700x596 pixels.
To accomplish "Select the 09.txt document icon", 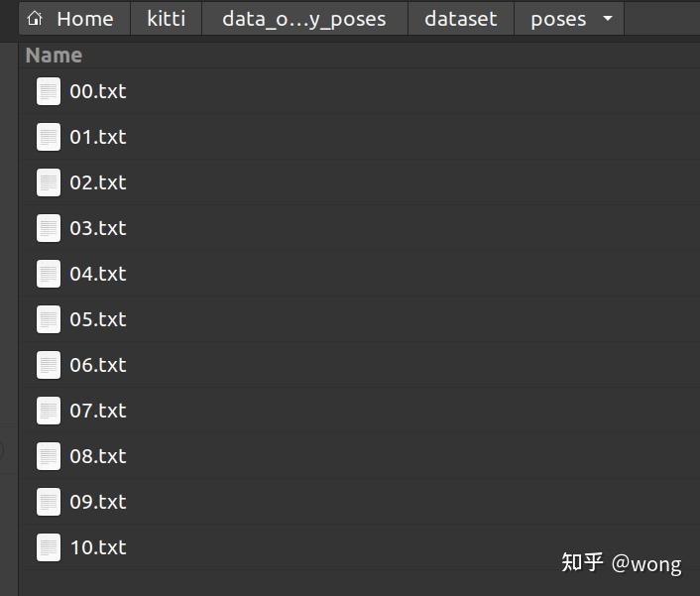I will tap(49, 502).
